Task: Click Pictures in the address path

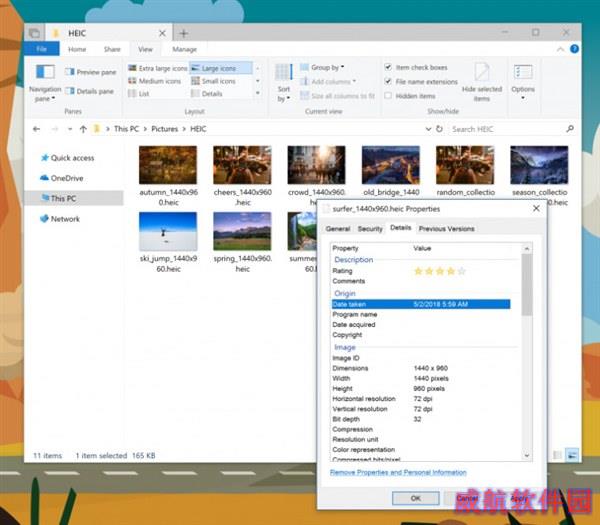Action: [165, 129]
